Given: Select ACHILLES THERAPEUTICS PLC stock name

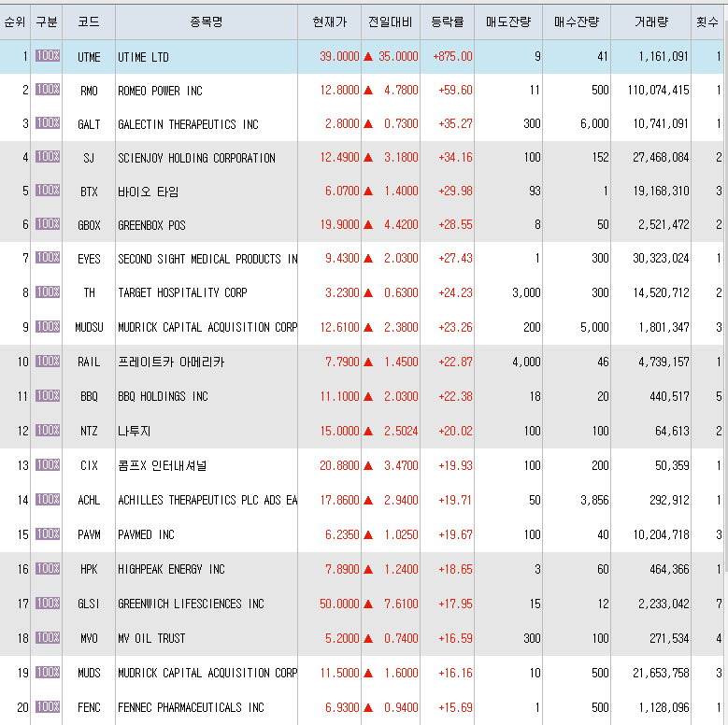Looking at the screenshot, I should click(x=207, y=501).
